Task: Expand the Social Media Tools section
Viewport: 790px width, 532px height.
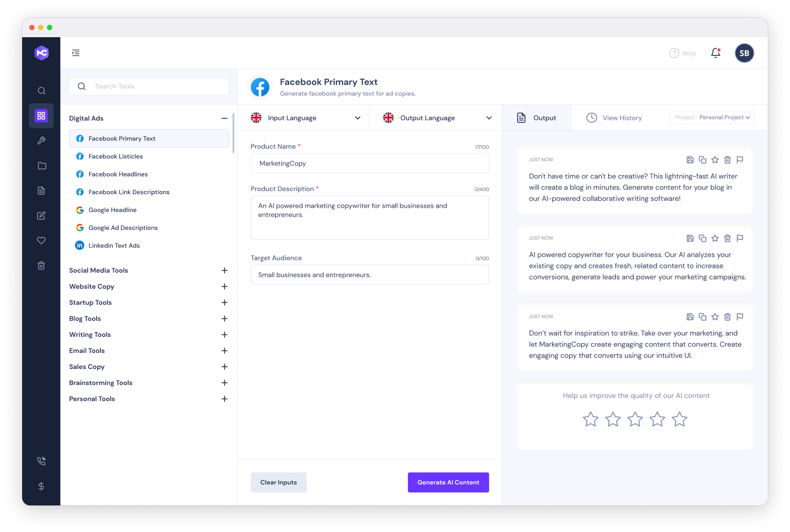Action: [225, 270]
